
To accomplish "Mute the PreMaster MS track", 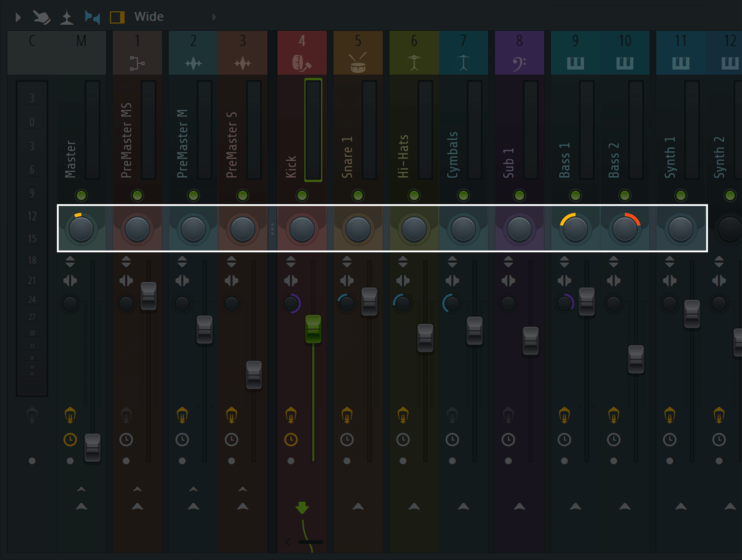I will [x=137, y=195].
